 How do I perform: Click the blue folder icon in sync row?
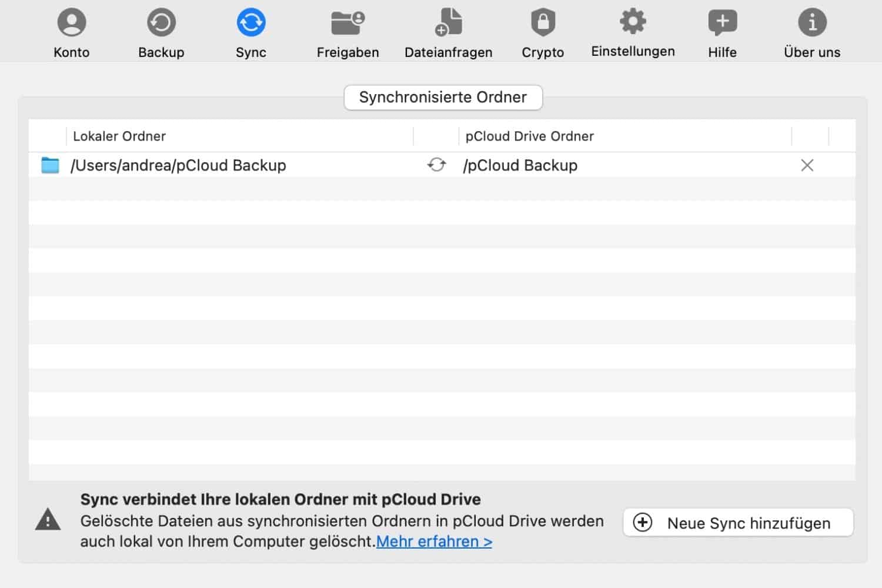click(51, 166)
